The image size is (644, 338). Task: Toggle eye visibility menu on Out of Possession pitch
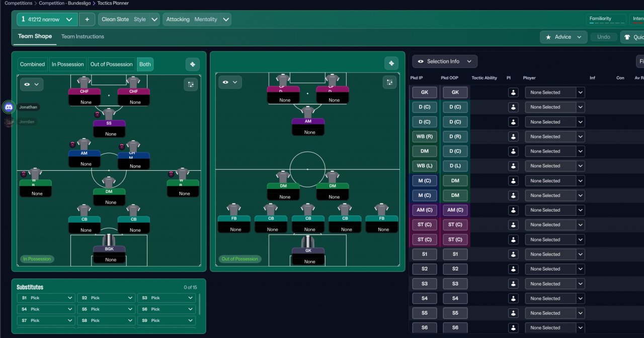230,82
